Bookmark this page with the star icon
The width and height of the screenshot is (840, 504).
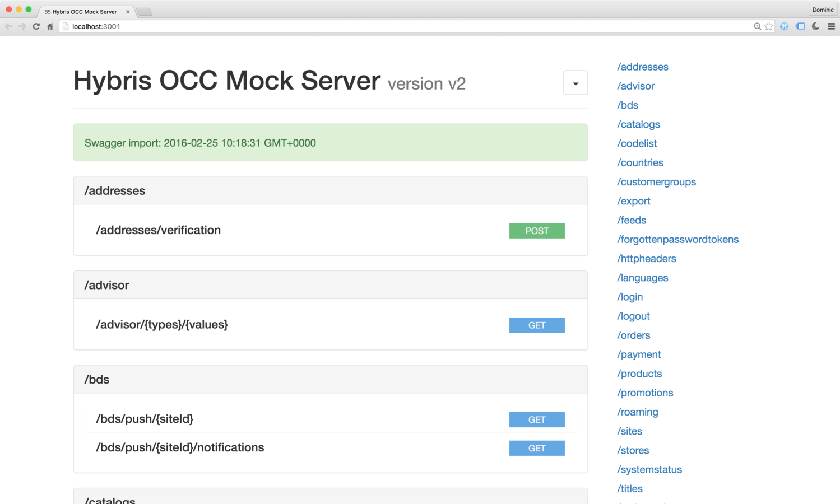[x=769, y=26]
